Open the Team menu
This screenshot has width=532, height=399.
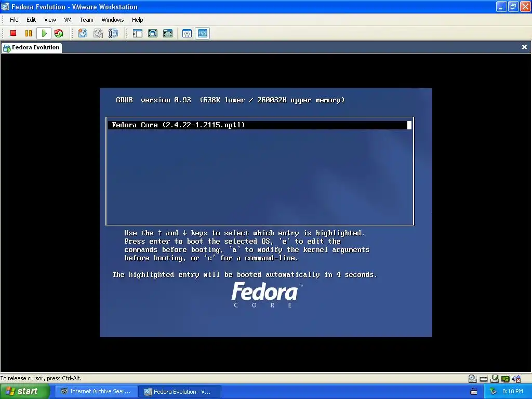point(86,20)
